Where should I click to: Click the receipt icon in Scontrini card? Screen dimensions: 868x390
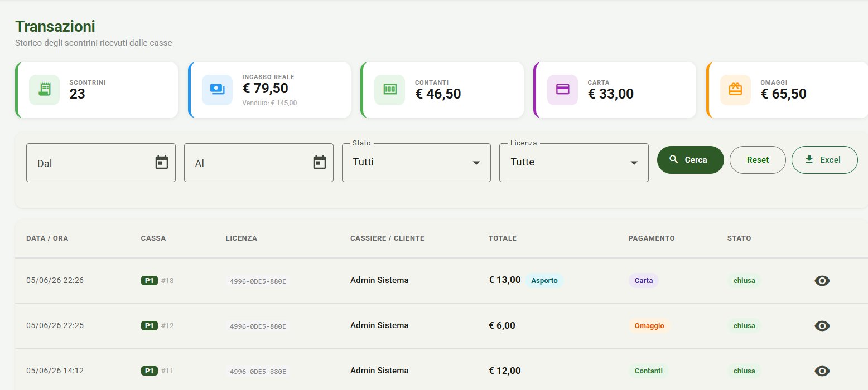click(44, 90)
